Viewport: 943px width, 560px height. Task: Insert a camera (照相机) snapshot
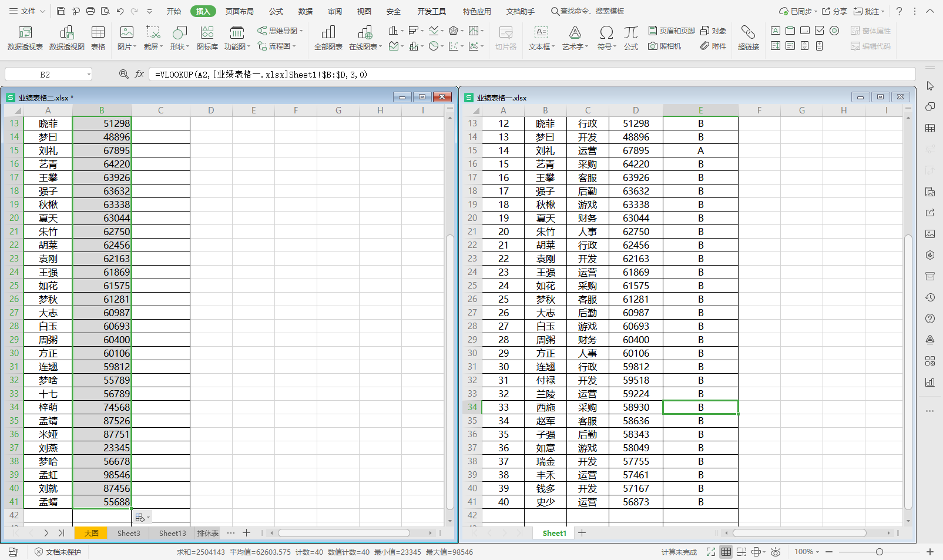665,46
